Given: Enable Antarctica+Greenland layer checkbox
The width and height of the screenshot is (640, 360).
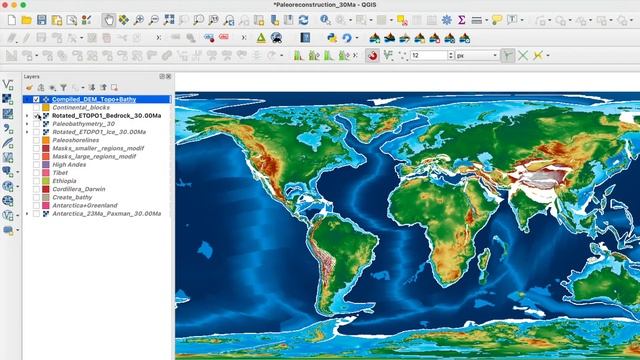Looking at the screenshot, I should click(36, 205).
